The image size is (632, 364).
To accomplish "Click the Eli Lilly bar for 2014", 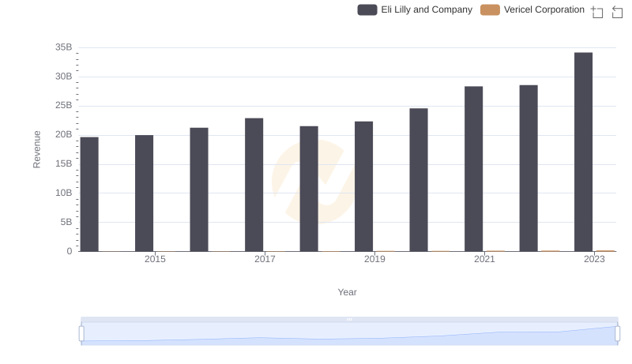I will coord(89,194).
